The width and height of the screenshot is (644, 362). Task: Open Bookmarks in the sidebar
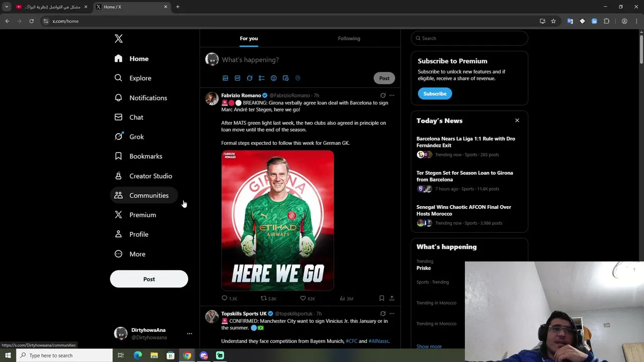coord(139,156)
